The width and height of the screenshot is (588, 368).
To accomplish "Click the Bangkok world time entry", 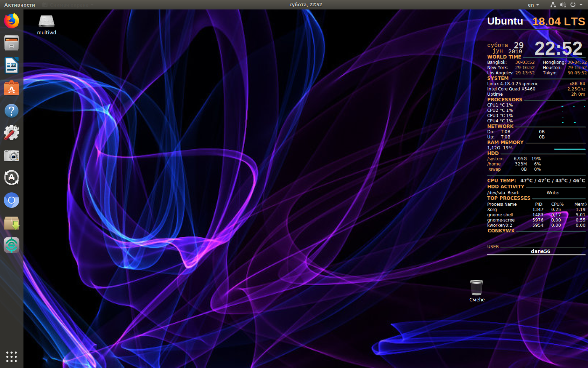I will coord(511,62).
